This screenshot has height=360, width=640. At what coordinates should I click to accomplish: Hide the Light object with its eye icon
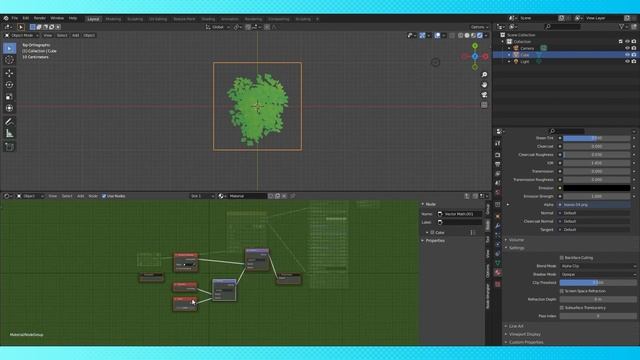pos(627,62)
